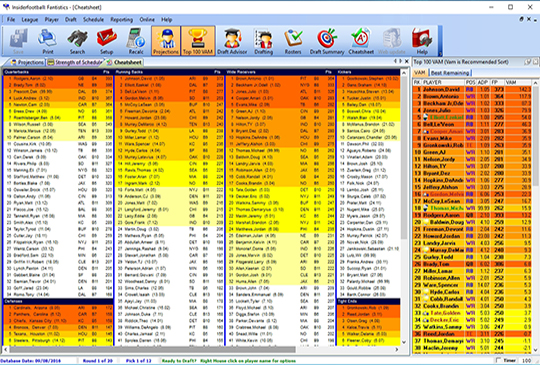Click the Cheatsheet toolbar icon
Image resolution: width=540 pixels, height=365 pixels.
click(361, 41)
